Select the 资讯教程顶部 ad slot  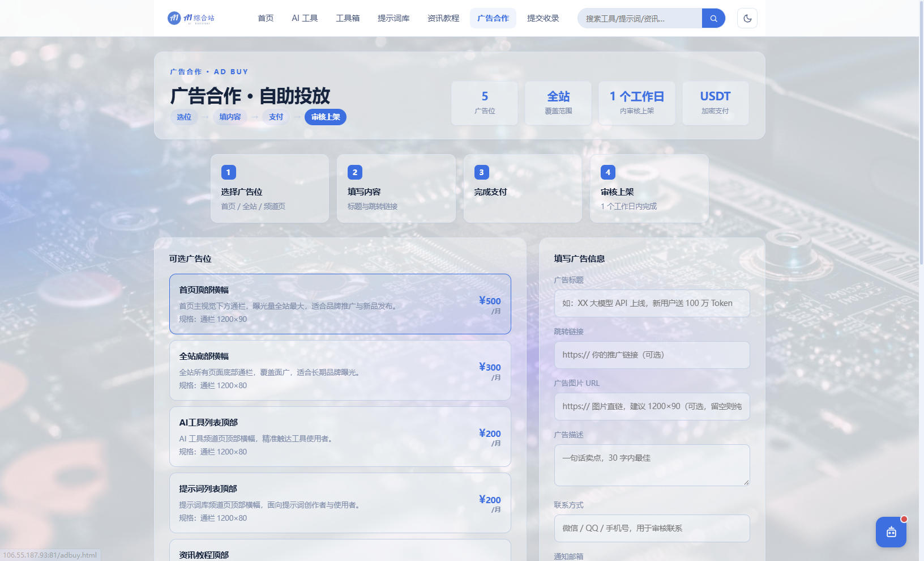tap(340, 550)
